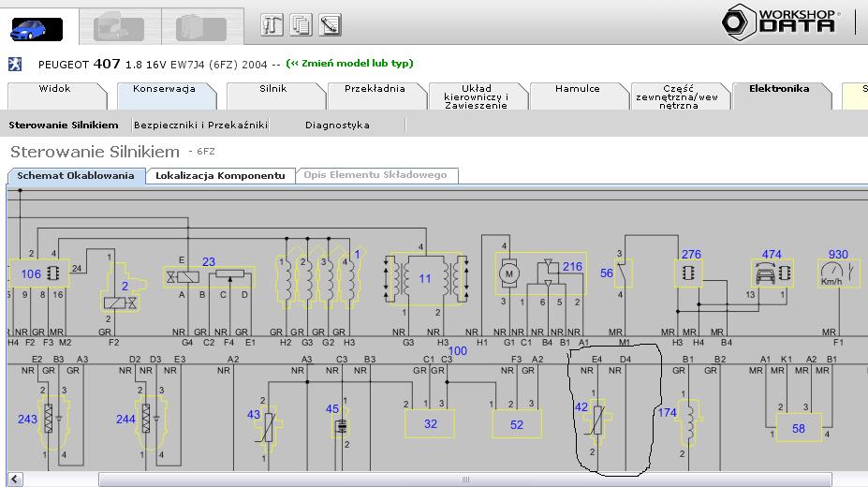868x487 pixels.
Task: Open the Widok tab
Action: tap(56, 96)
